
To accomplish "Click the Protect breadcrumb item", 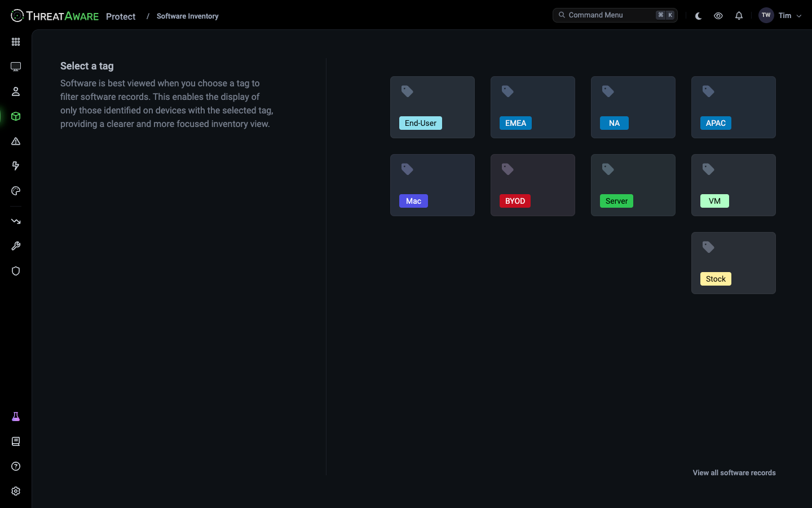I will [x=121, y=16].
